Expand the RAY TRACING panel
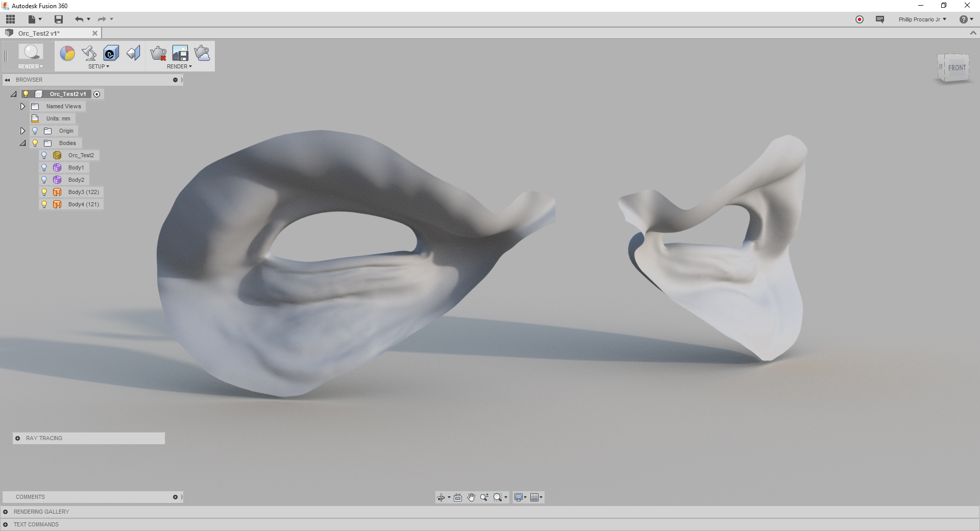980x531 pixels. (x=18, y=438)
